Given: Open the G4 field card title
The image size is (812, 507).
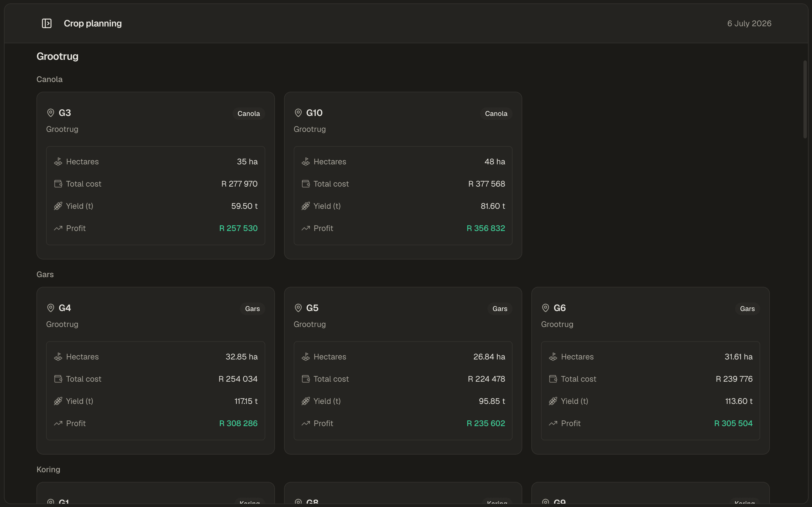Looking at the screenshot, I should pyautogui.click(x=65, y=308).
